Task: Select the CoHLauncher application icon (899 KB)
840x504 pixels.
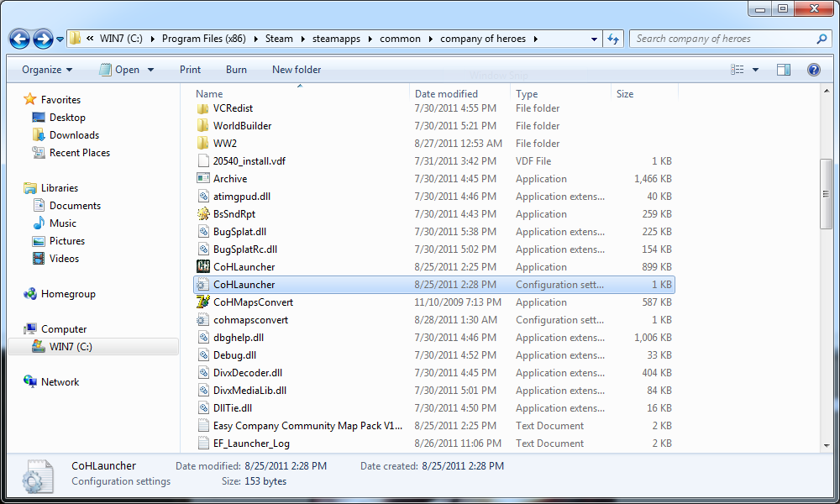Action: point(203,267)
